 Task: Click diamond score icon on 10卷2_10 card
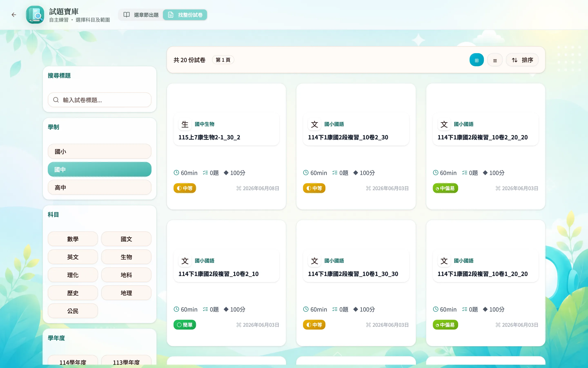(226, 309)
